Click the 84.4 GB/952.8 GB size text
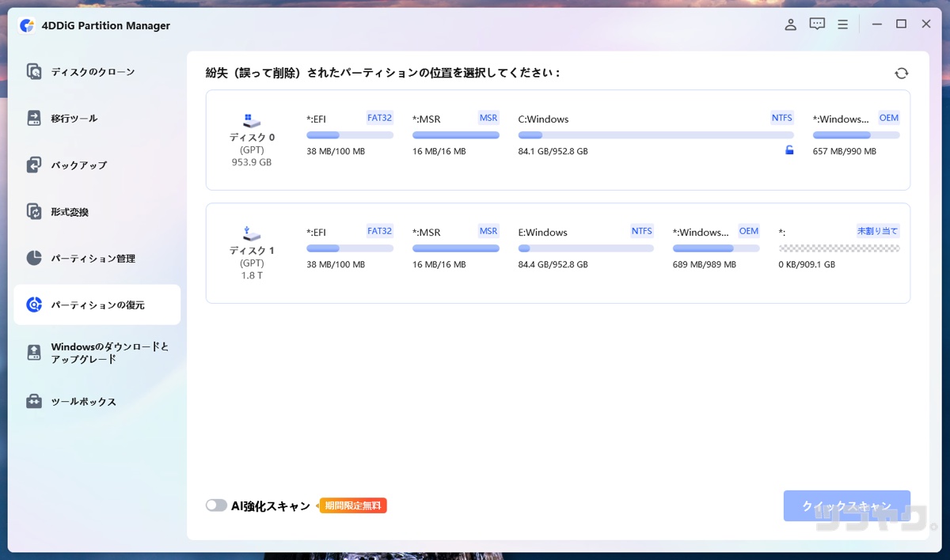The image size is (950, 560). click(x=553, y=264)
